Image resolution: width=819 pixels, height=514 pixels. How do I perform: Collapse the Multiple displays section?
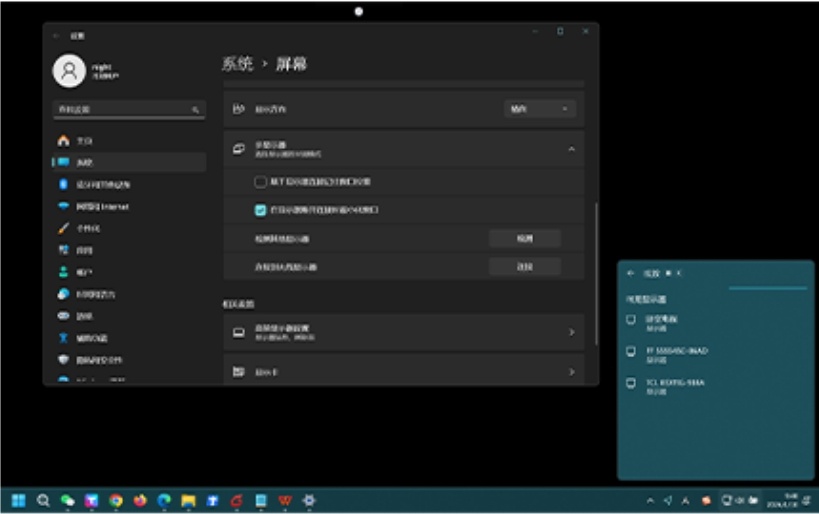pyautogui.click(x=571, y=149)
